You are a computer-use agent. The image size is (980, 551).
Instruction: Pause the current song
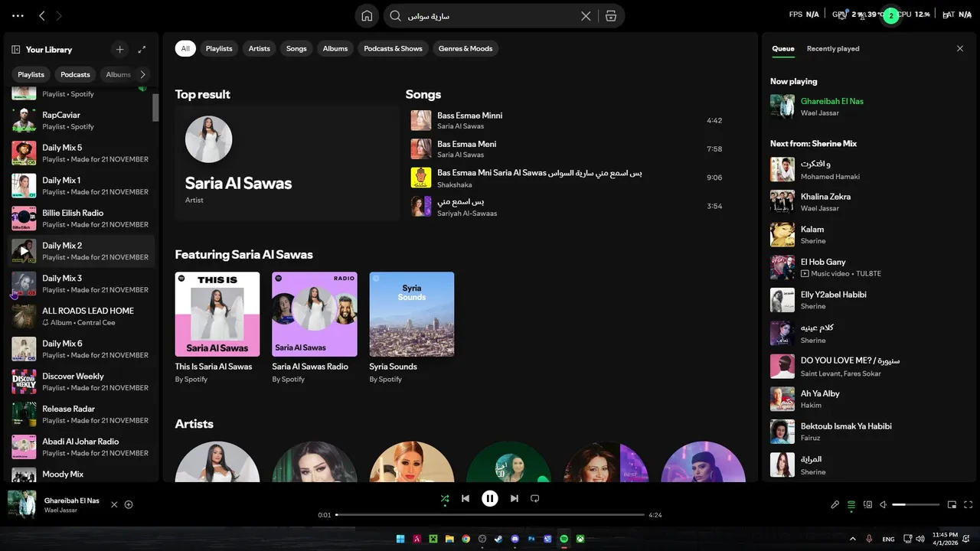[490, 498]
